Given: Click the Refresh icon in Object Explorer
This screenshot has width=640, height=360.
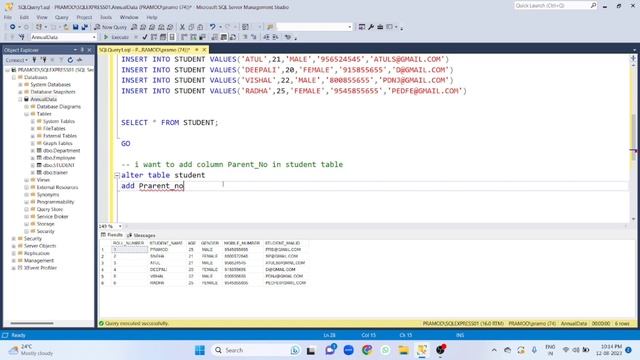Looking at the screenshot, I should point(70,60).
